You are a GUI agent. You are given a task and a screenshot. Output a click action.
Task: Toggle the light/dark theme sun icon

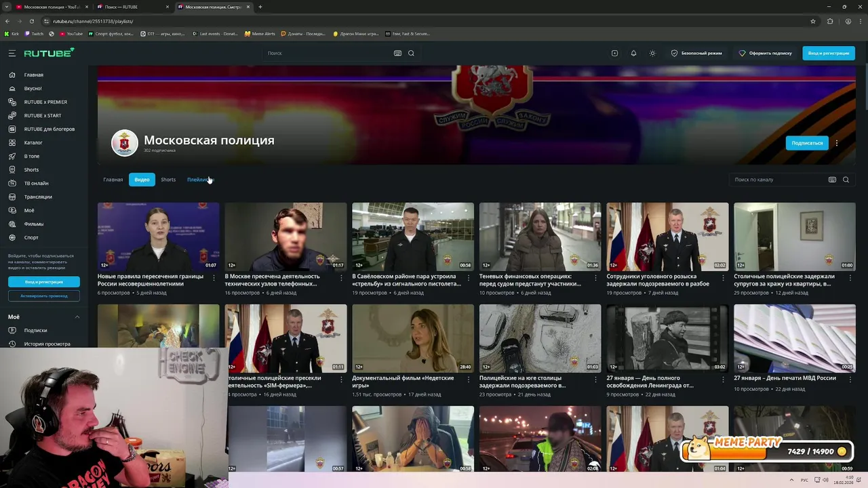(x=652, y=53)
